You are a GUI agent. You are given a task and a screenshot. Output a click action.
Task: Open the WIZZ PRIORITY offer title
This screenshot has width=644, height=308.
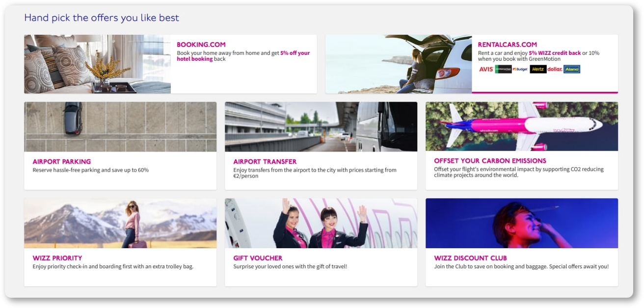coord(57,258)
